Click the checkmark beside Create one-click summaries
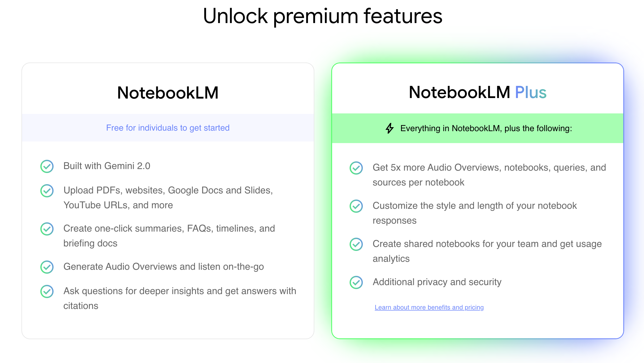The height and width of the screenshot is (363, 644). point(47,229)
